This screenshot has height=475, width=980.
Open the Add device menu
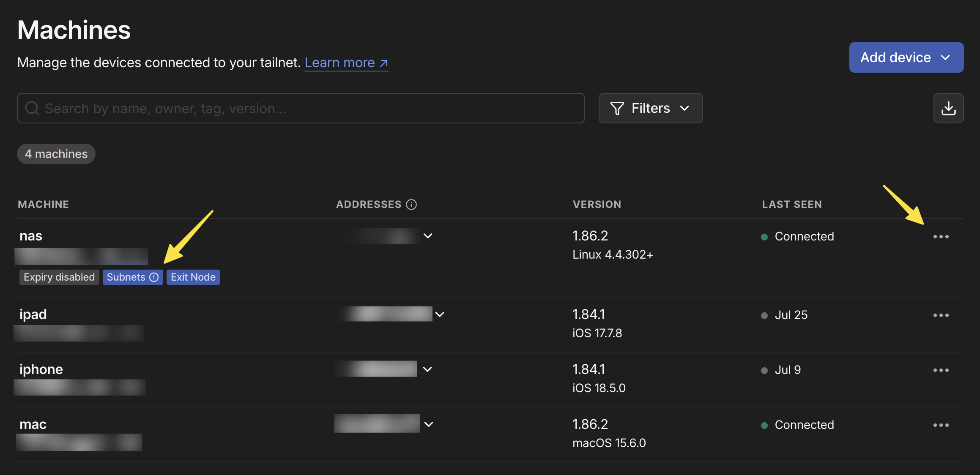[906, 57]
